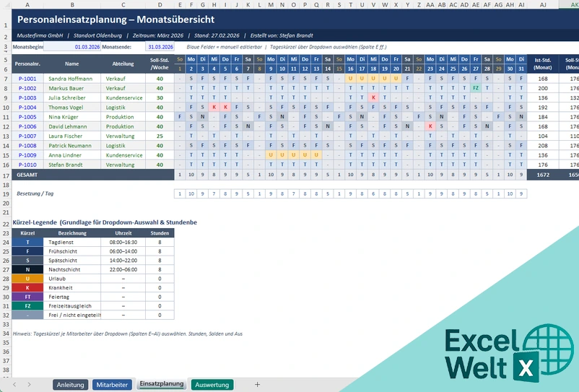
Task: Select the K cell in Julia Schreiber's row
Action: 373,97
